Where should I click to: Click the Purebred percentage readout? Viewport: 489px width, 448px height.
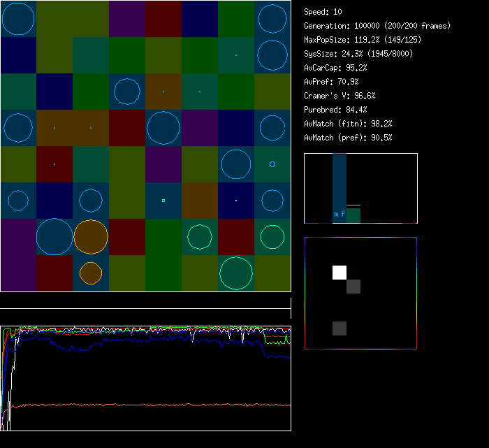click(x=335, y=110)
